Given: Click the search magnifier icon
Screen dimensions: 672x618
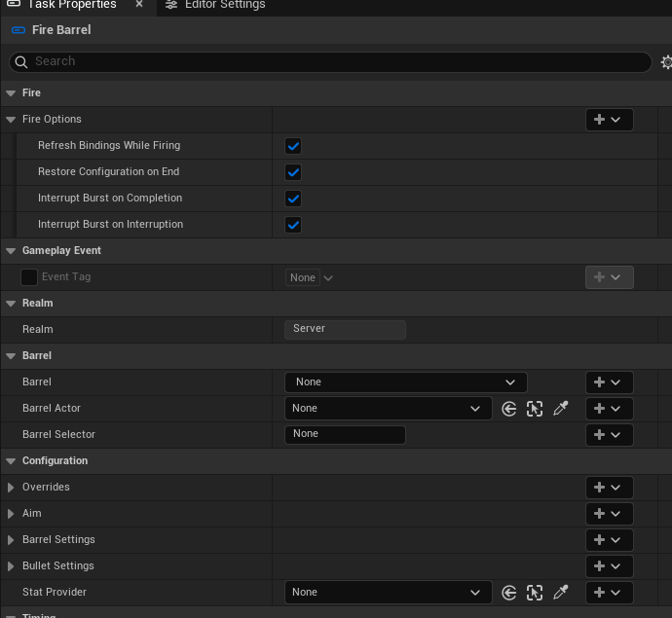Looking at the screenshot, I should click(21, 62).
